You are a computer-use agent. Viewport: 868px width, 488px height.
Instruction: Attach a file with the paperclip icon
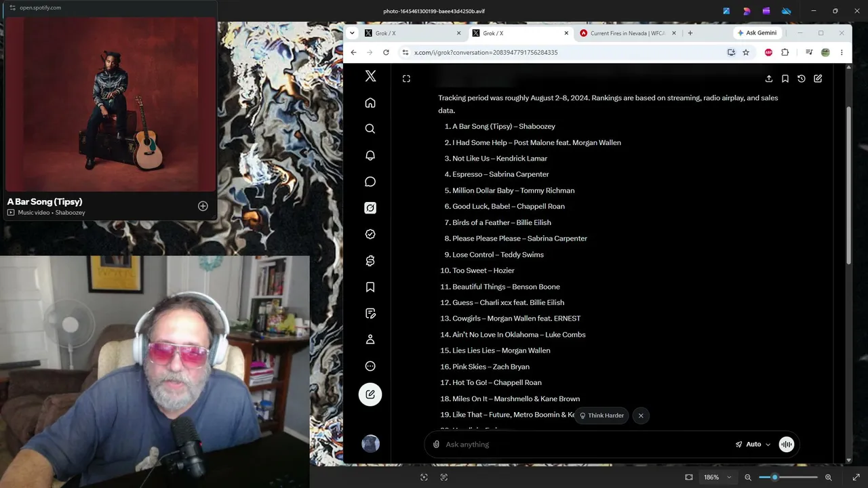tap(436, 445)
